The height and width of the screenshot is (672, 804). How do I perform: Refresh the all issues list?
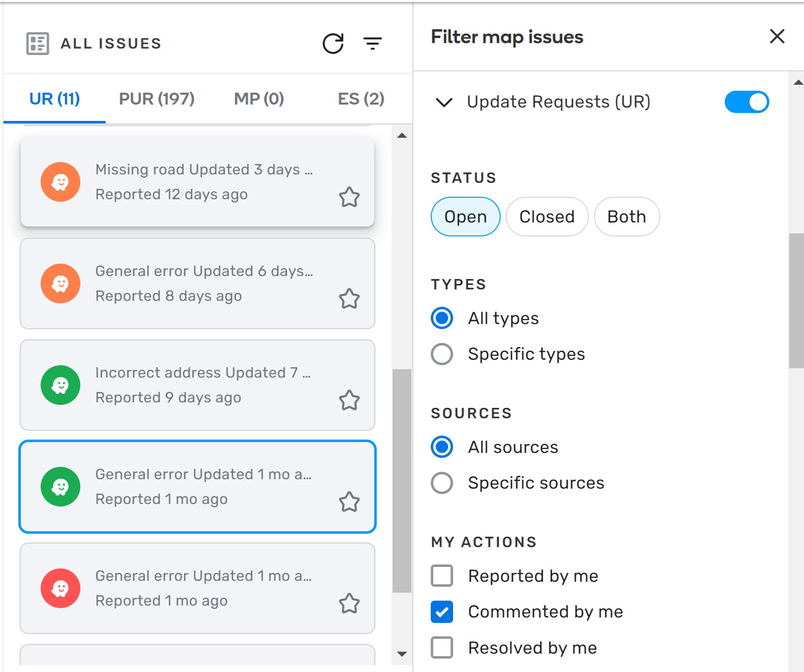[x=333, y=44]
